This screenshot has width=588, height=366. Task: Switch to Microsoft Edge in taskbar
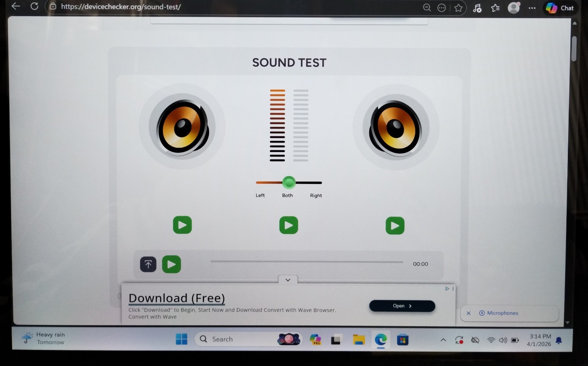381,340
